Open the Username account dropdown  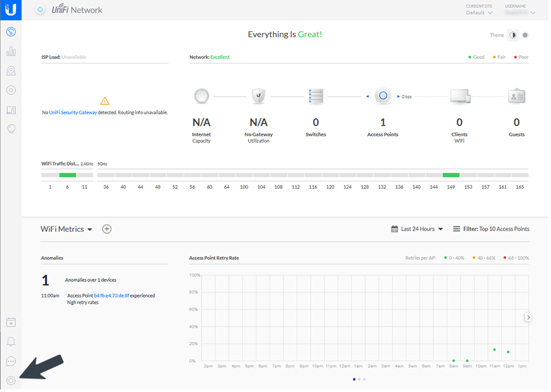coord(520,12)
